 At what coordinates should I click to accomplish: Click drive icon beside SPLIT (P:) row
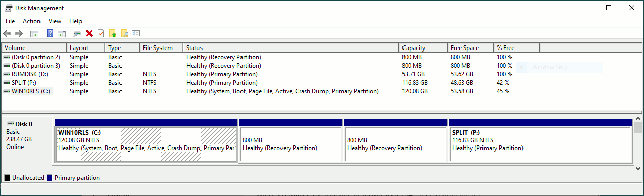[7, 83]
